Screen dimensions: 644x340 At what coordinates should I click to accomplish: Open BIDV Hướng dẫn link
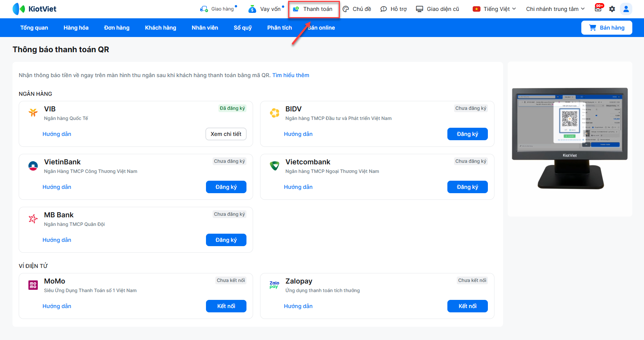point(298,134)
